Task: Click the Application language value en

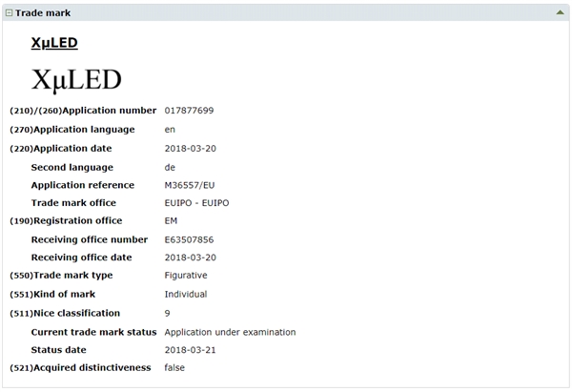Action: (170, 129)
